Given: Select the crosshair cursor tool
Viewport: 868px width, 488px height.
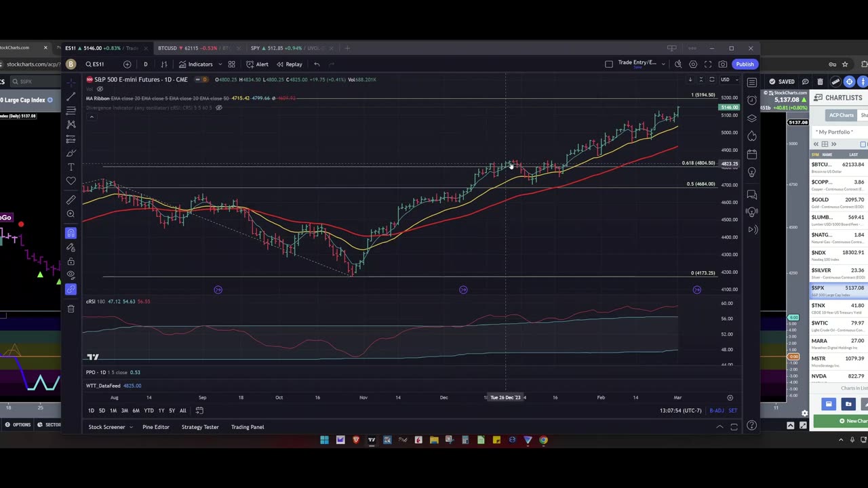Looking at the screenshot, I should click(x=71, y=82).
